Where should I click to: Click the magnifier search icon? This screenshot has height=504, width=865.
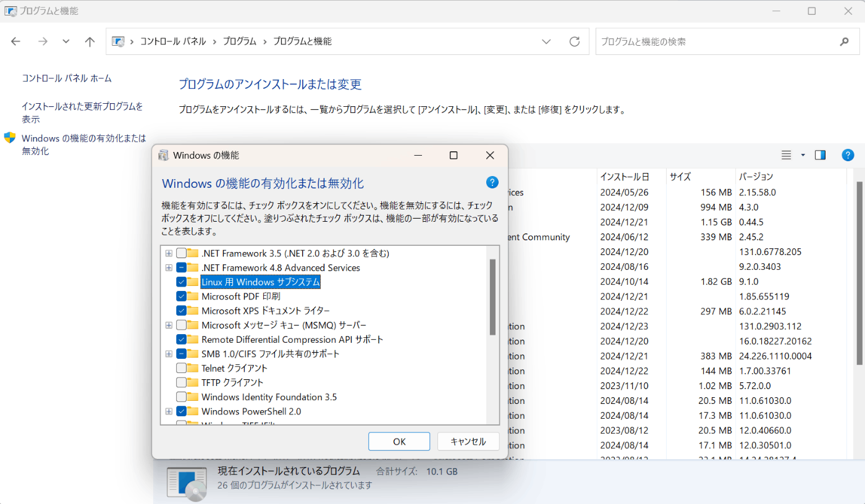[844, 41]
